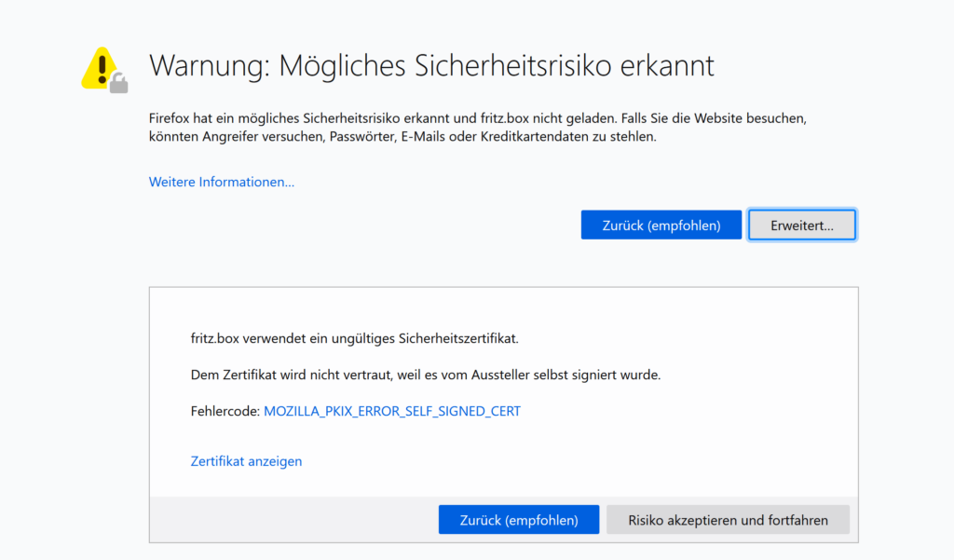Click the "Fehlercode:" label
Viewport: 954px width, 560px height.
point(225,411)
